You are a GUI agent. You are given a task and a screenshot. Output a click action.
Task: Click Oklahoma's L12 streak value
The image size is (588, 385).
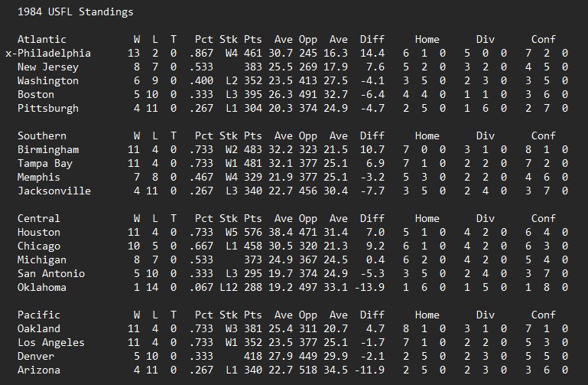[x=229, y=287]
